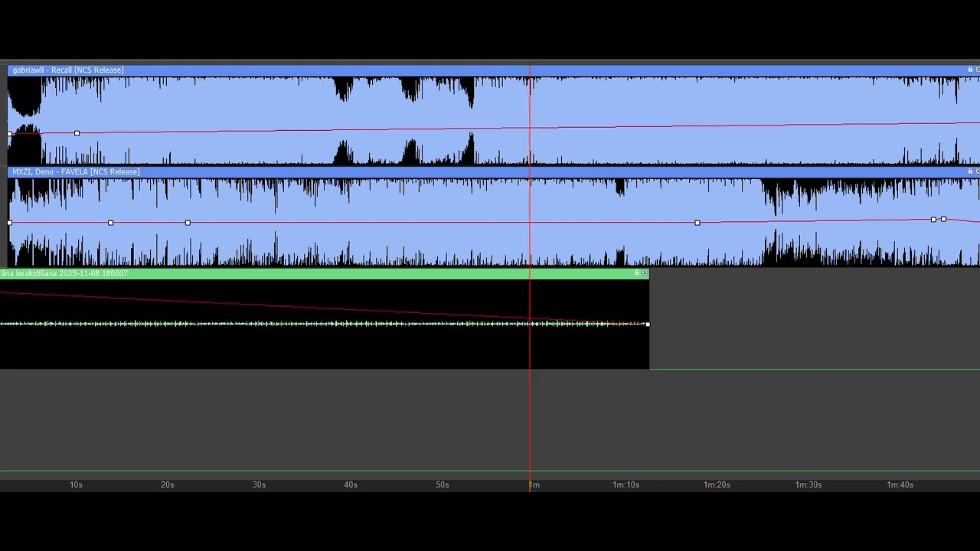Close the green recording clip
Image resolution: width=980 pixels, height=551 pixels.
645,273
